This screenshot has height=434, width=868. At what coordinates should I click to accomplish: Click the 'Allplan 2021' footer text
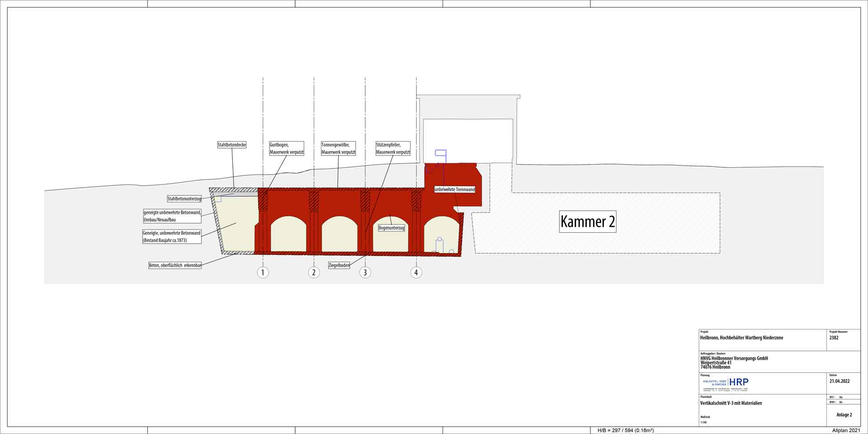point(846,430)
